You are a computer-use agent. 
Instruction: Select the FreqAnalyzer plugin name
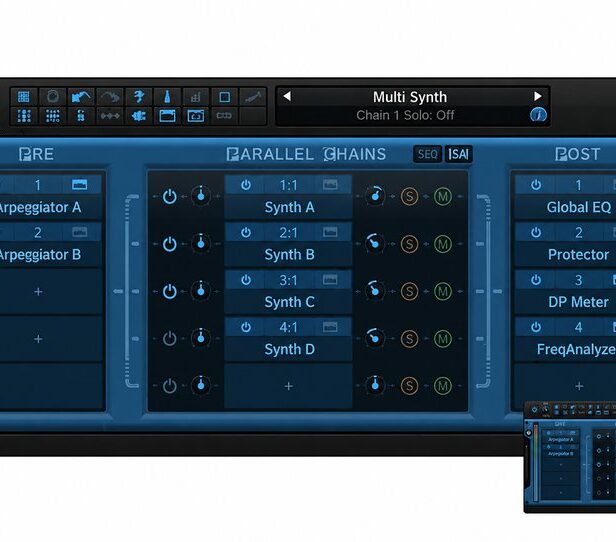coord(576,349)
